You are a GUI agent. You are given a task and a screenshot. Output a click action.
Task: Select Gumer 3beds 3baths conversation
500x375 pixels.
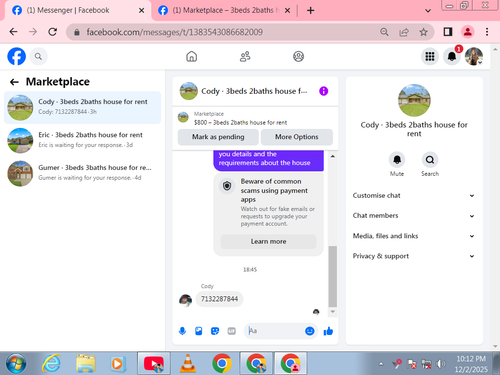[82, 173]
